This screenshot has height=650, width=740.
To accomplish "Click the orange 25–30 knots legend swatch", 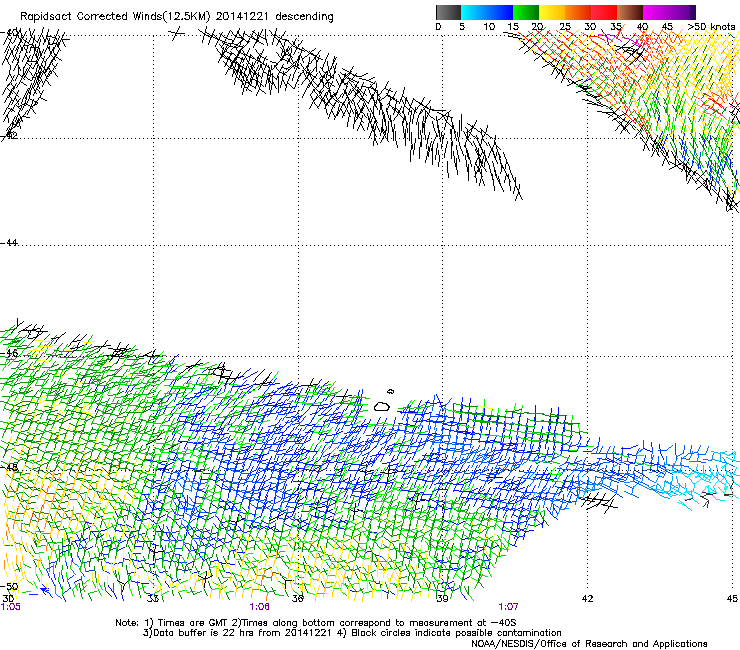I will (578, 12).
